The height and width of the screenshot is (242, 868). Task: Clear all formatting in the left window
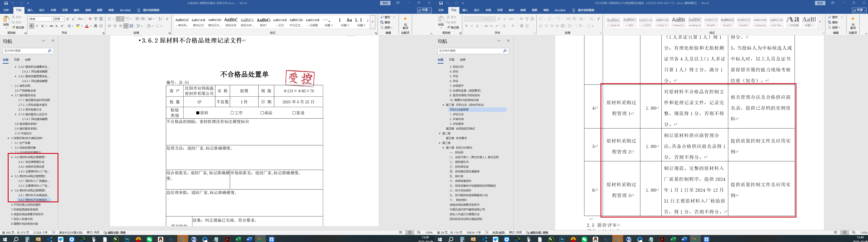point(90,19)
